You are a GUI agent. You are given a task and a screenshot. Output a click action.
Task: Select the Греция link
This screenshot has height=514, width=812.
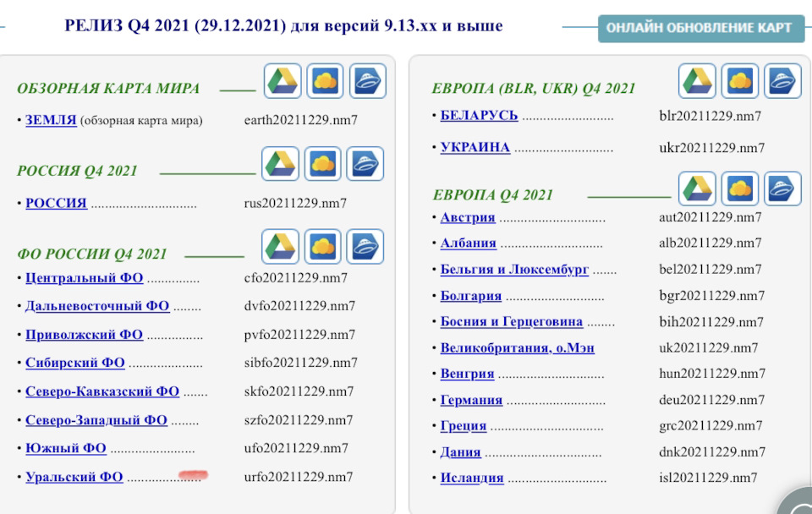[464, 426]
